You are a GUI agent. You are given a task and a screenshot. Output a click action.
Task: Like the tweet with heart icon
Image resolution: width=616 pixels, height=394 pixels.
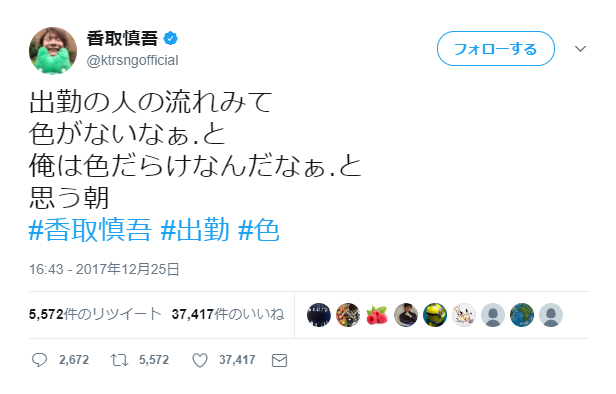(200, 360)
